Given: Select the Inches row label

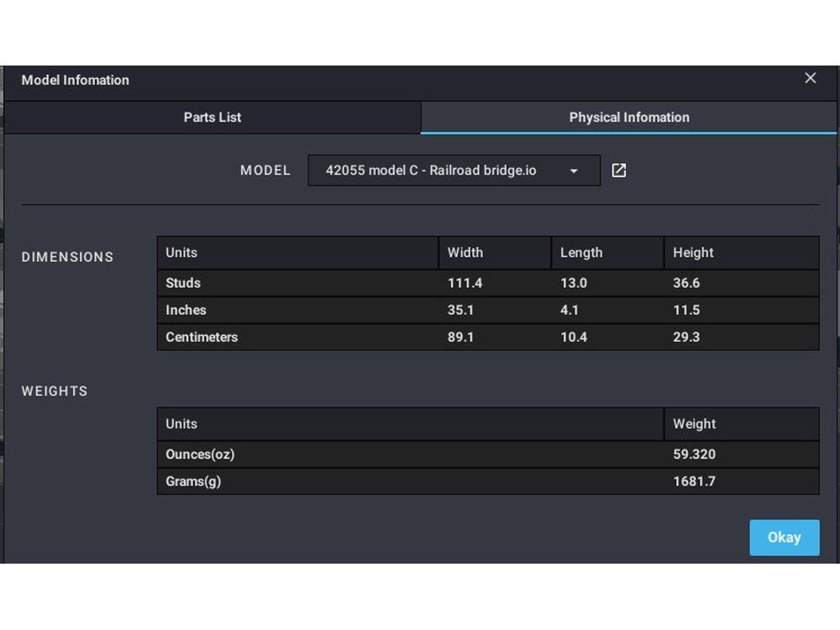Looking at the screenshot, I should 186,310.
